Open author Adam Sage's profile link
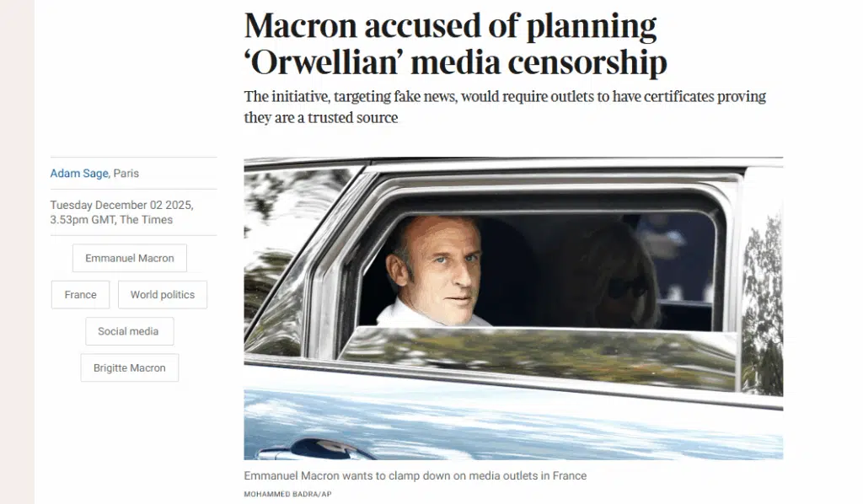 [78, 173]
